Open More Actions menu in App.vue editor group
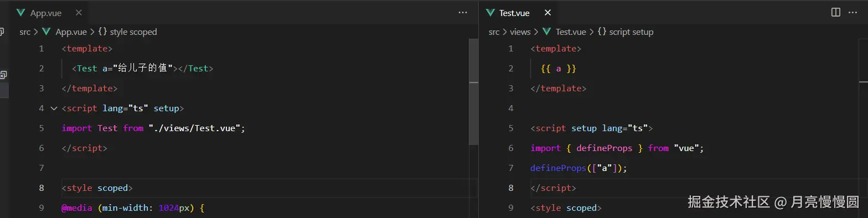The width and height of the screenshot is (868, 218). coord(463,13)
